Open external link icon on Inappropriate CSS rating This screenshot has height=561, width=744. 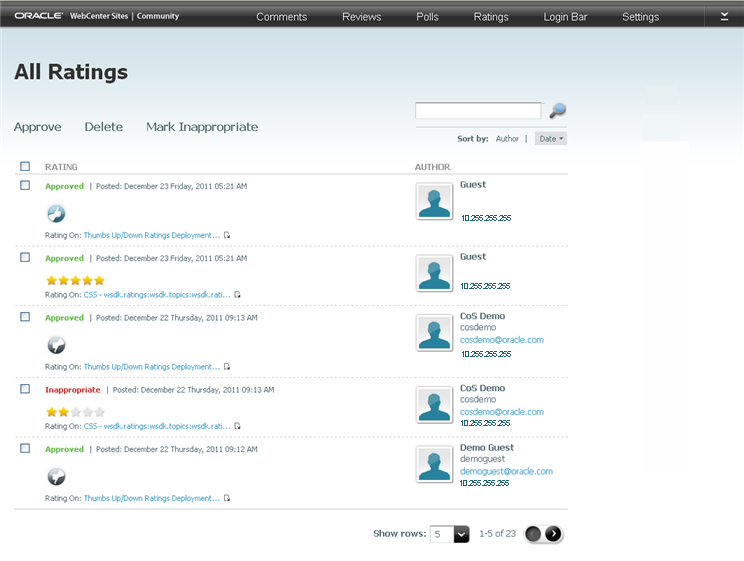coord(237,426)
